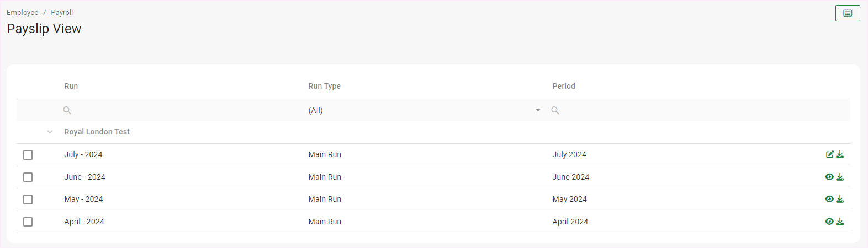
Task: Enable the April - 2024 row checkbox
Action: pyautogui.click(x=28, y=222)
